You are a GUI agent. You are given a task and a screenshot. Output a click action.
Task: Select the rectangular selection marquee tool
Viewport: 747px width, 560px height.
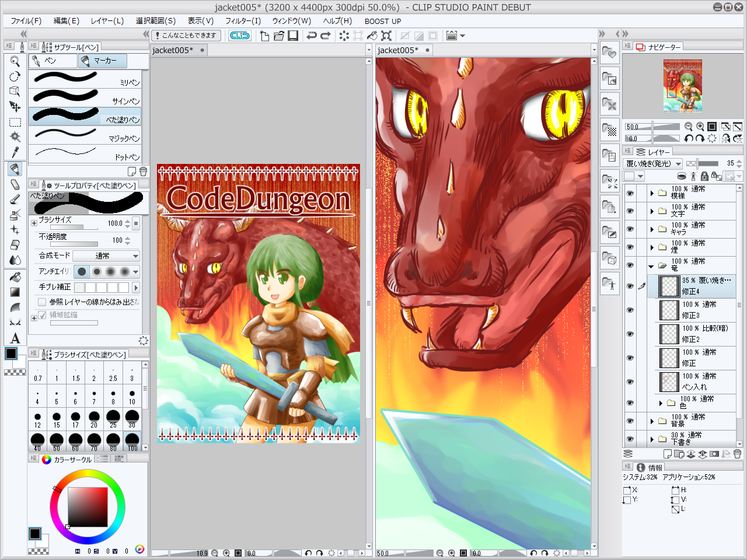click(x=15, y=123)
